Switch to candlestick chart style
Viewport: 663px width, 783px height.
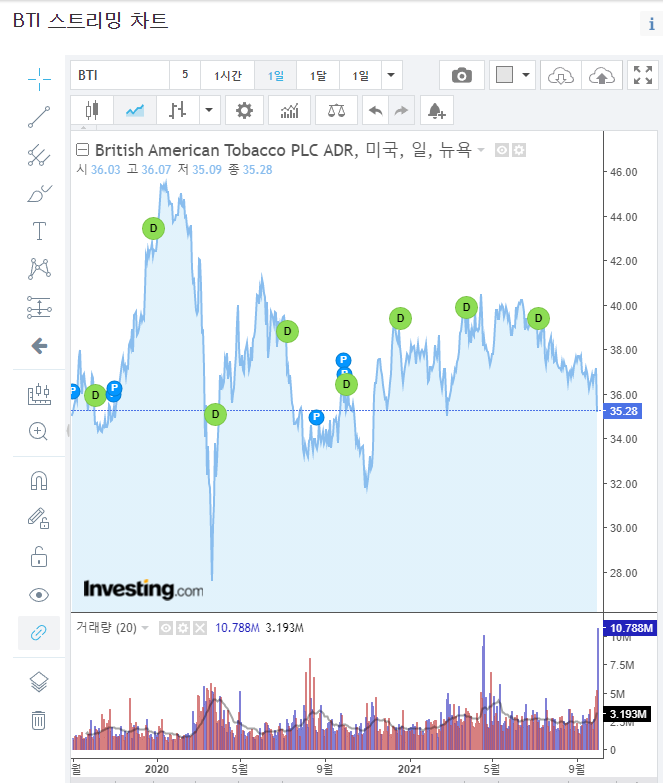(92, 110)
